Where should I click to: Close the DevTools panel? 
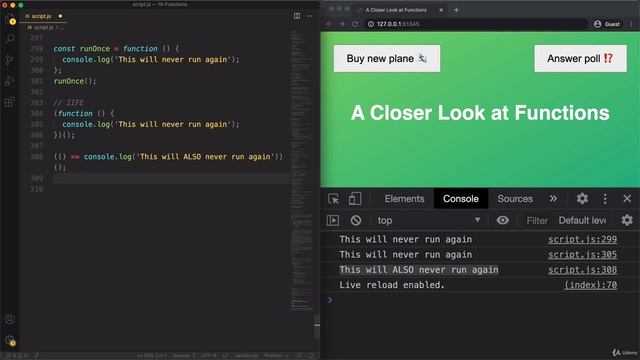click(x=627, y=198)
